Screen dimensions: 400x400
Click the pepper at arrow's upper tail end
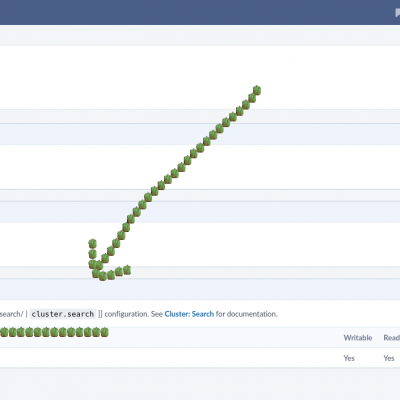[x=257, y=90]
